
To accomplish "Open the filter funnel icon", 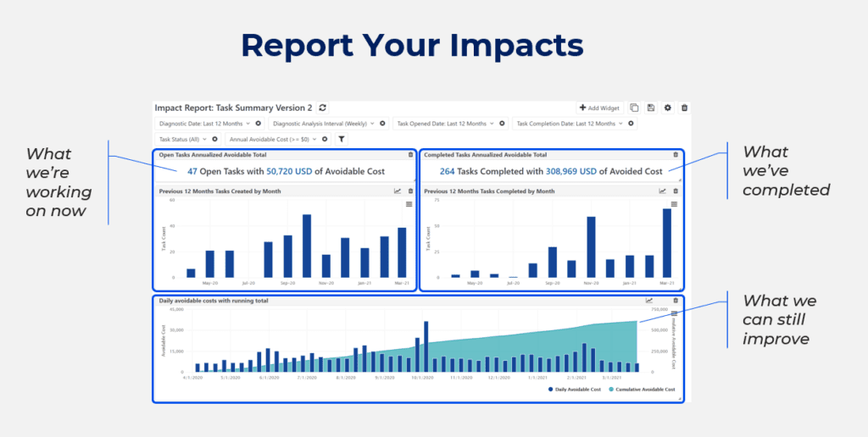I will pyautogui.click(x=342, y=139).
